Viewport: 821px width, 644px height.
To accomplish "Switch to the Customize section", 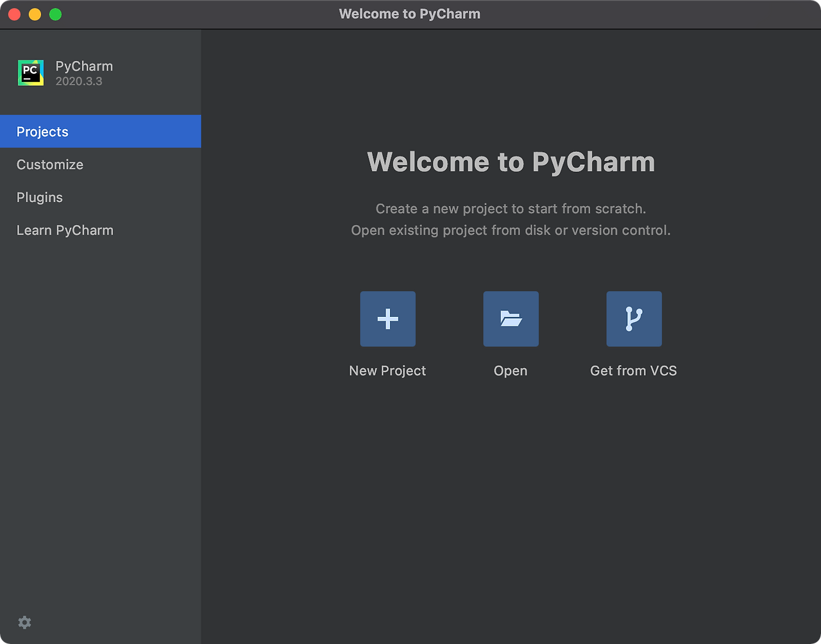I will click(x=50, y=165).
